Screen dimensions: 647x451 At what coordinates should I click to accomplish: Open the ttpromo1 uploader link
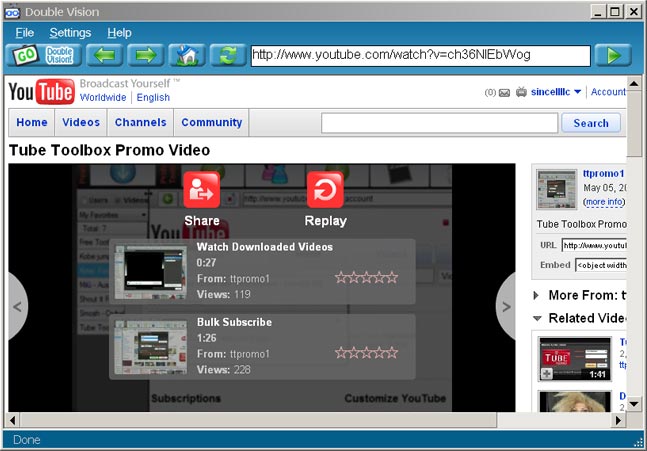[603, 173]
